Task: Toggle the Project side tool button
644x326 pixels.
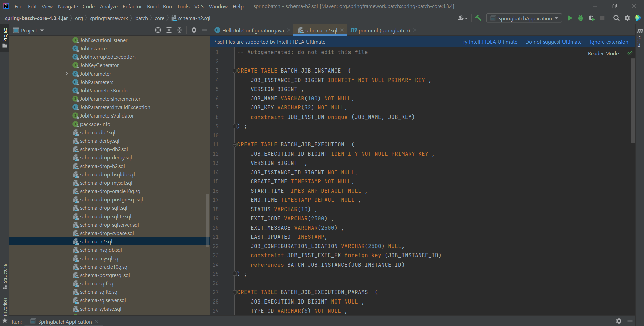Action: click(5, 38)
